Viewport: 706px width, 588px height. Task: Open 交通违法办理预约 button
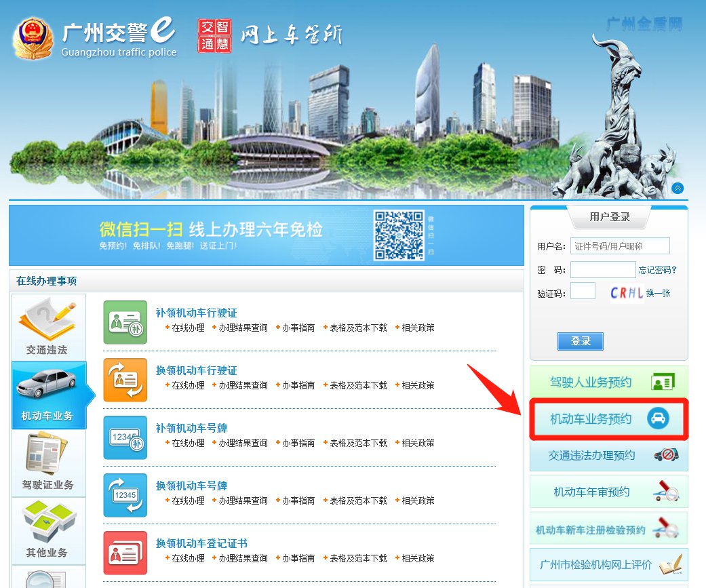[x=609, y=455]
